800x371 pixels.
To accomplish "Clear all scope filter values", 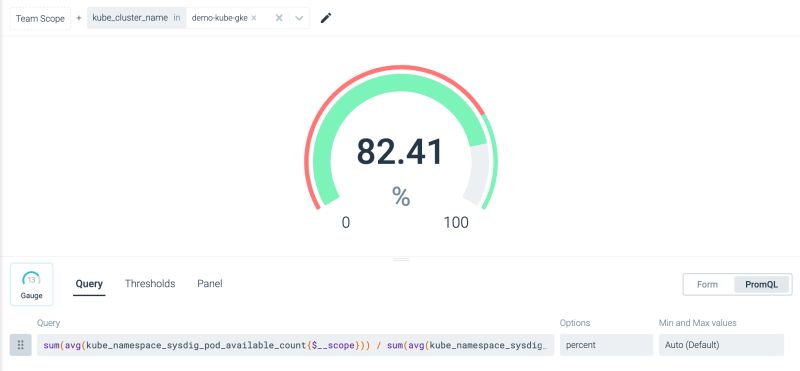I will point(279,18).
